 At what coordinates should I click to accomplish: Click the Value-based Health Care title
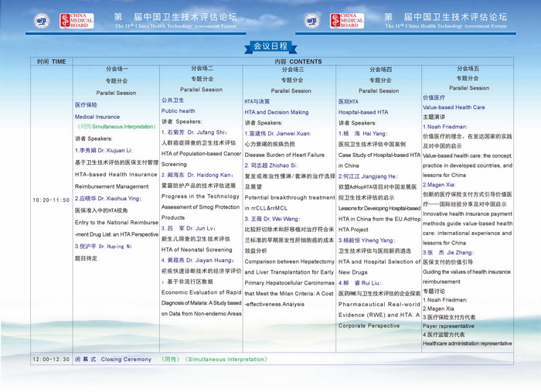pos(454,107)
